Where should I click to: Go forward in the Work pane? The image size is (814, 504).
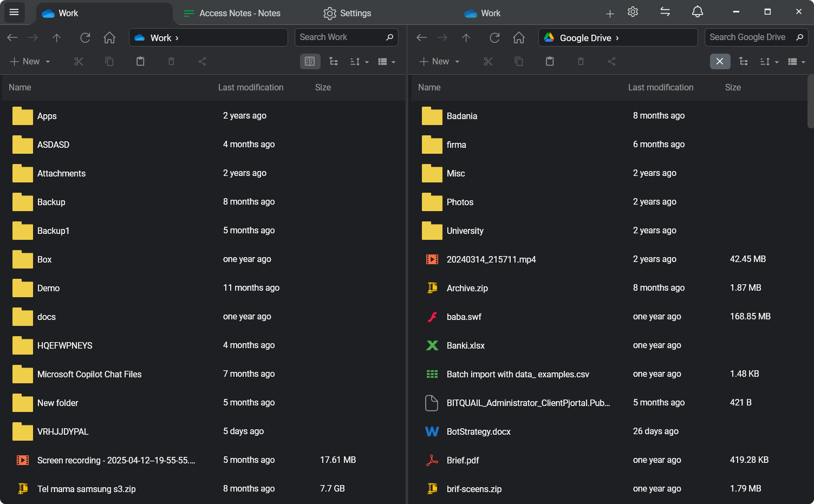[33, 37]
